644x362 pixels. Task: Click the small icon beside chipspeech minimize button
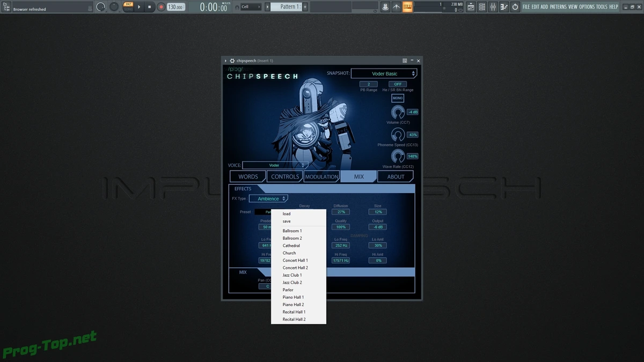pos(405,61)
